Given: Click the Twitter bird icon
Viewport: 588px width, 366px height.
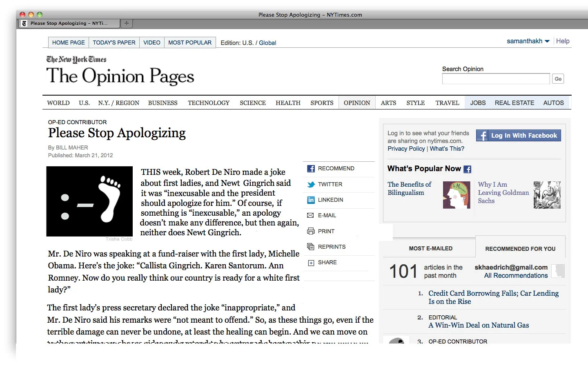Looking at the screenshot, I should (311, 185).
